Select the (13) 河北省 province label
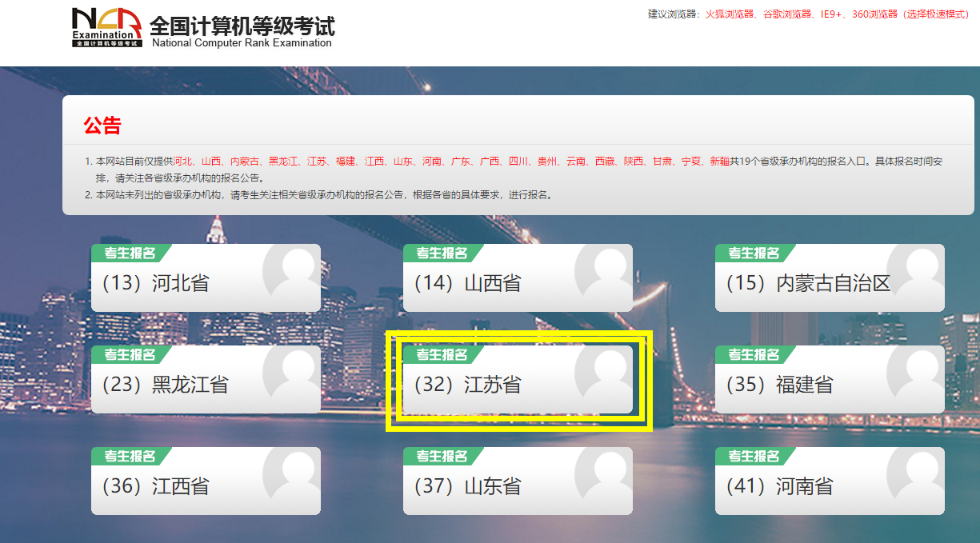The image size is (980, 543). (x=155, y=283)
